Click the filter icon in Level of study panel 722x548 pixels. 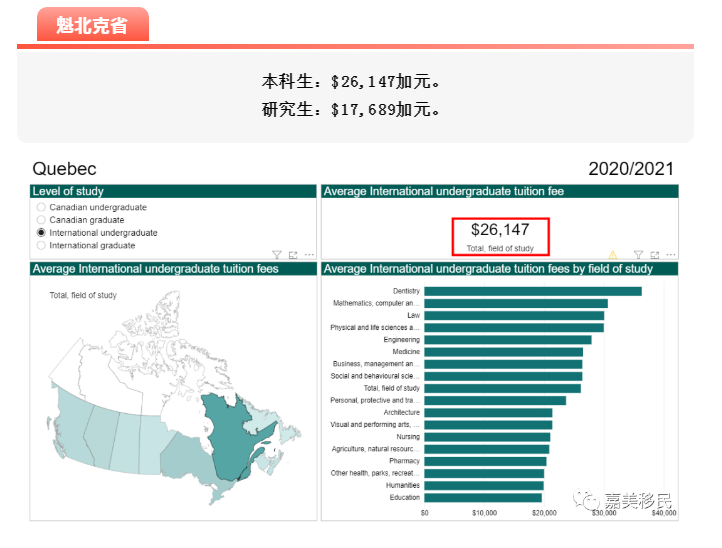click(277, 255)
